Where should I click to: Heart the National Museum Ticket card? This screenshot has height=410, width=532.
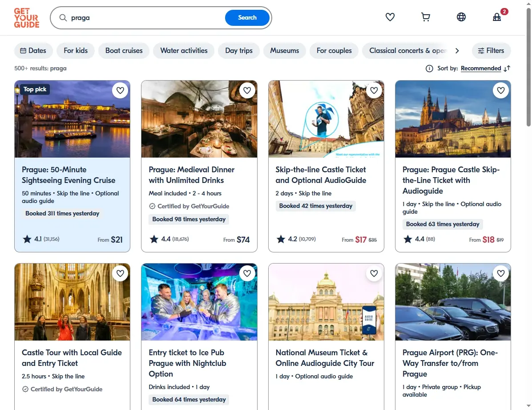(374, 273)
